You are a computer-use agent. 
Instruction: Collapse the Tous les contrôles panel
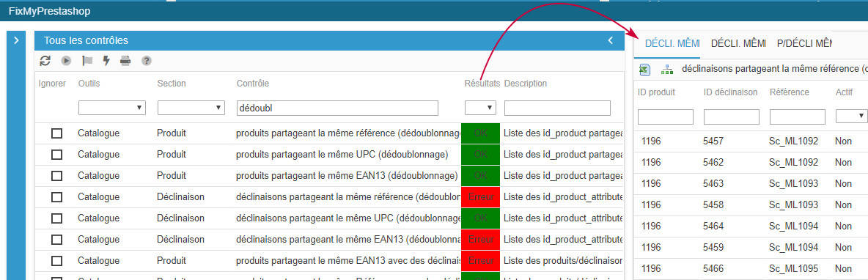coord(611,40)
